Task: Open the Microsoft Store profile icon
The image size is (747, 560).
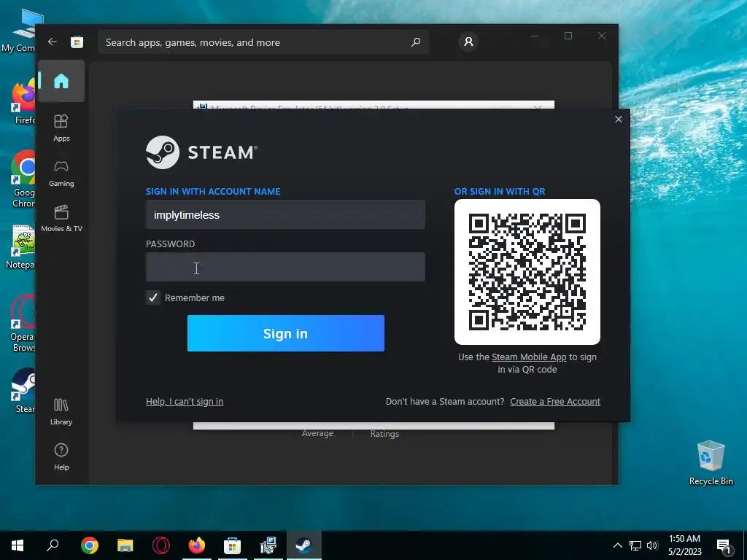Action: coord(469,42)
